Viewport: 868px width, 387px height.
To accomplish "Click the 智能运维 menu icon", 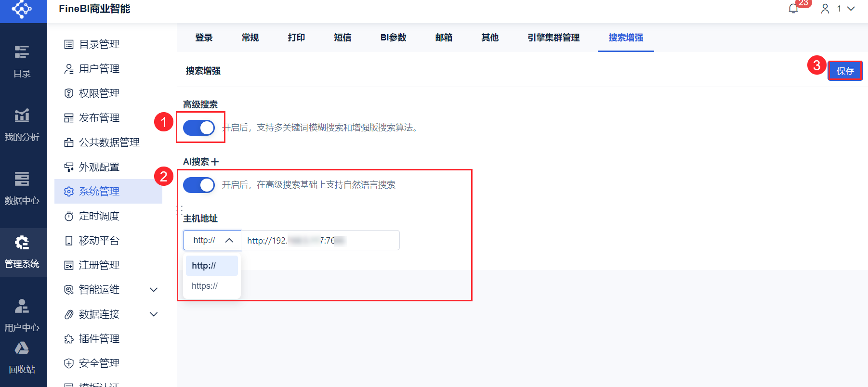I will tap(69, 290).
